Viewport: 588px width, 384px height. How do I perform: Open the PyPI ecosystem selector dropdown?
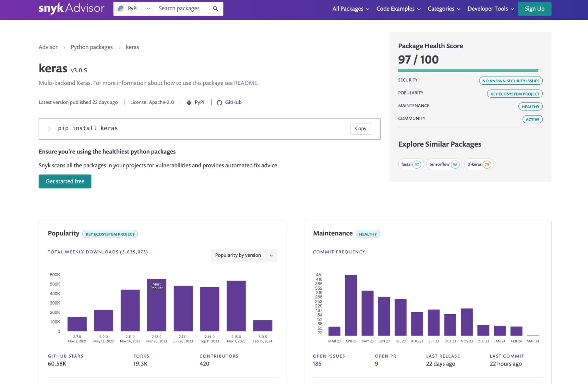point(134,9)
